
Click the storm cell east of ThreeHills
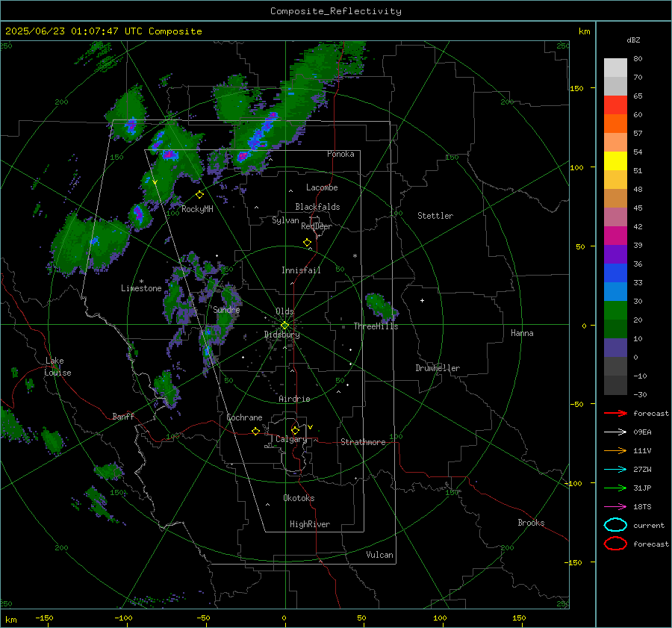(x=381, y=306)
